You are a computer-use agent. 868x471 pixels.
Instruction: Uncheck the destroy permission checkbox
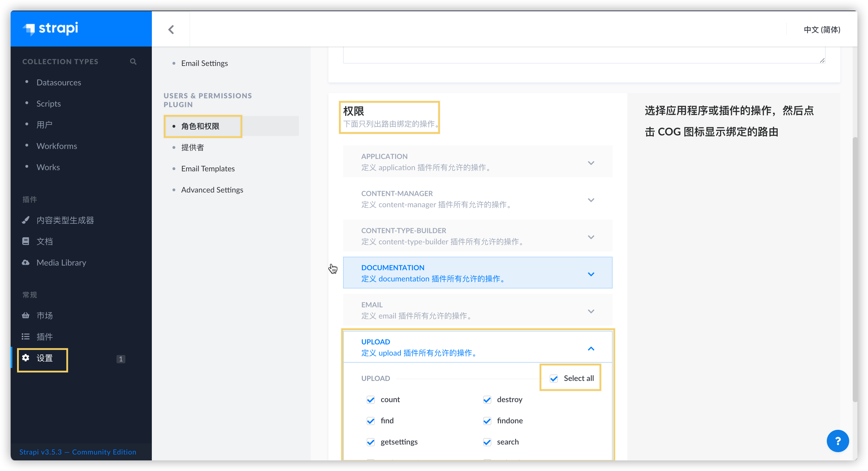click(x=487, y=399)
